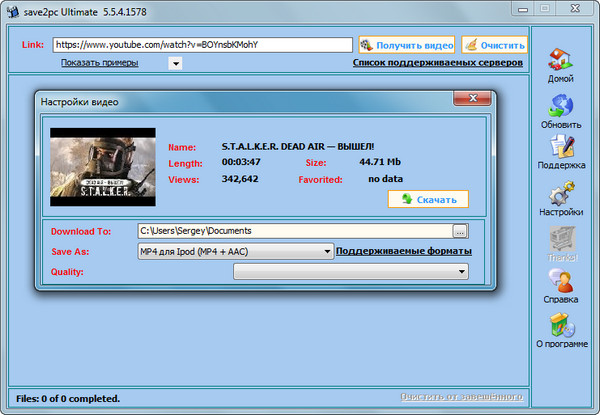The height and width of the screenshot is (415, 600).
Task: Click the Скачать download button
Action: coord(428,199)
